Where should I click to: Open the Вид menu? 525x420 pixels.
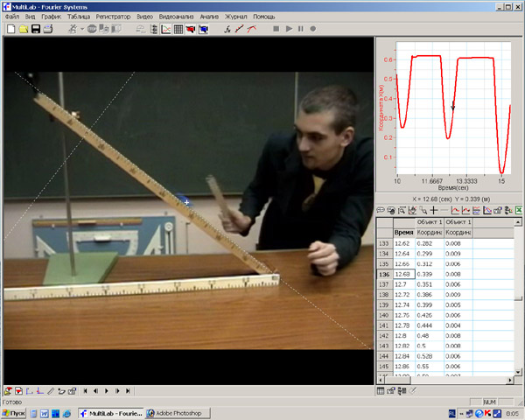point(30,17)
